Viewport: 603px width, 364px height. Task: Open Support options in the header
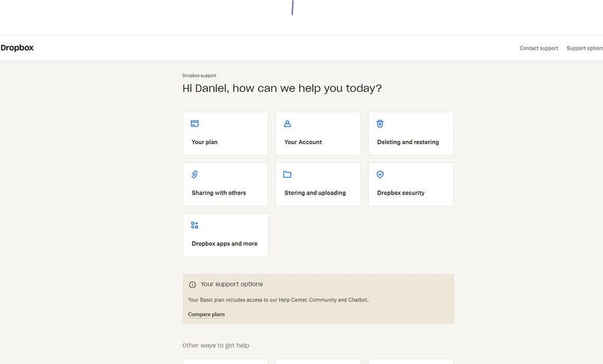pos(585,48)
